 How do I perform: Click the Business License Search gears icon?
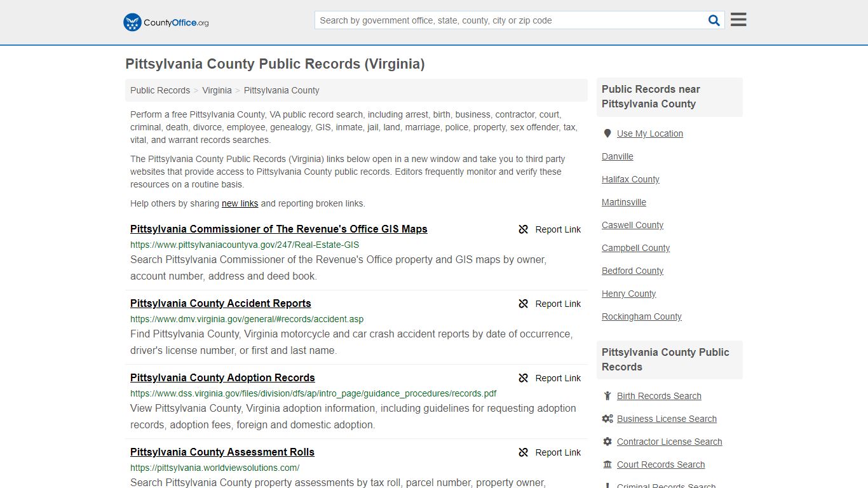(x=607, y=419)
